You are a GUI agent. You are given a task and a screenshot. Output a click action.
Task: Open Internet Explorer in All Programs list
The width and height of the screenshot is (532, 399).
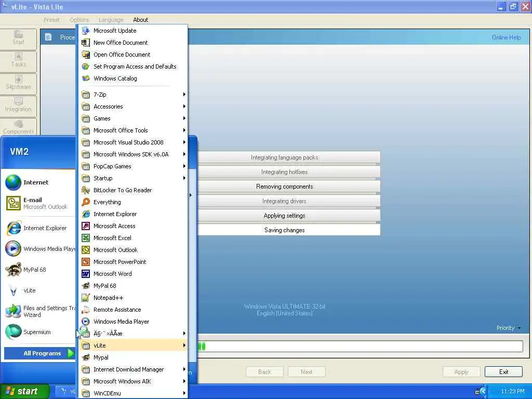pyautogui.click(x=132, y=214)
